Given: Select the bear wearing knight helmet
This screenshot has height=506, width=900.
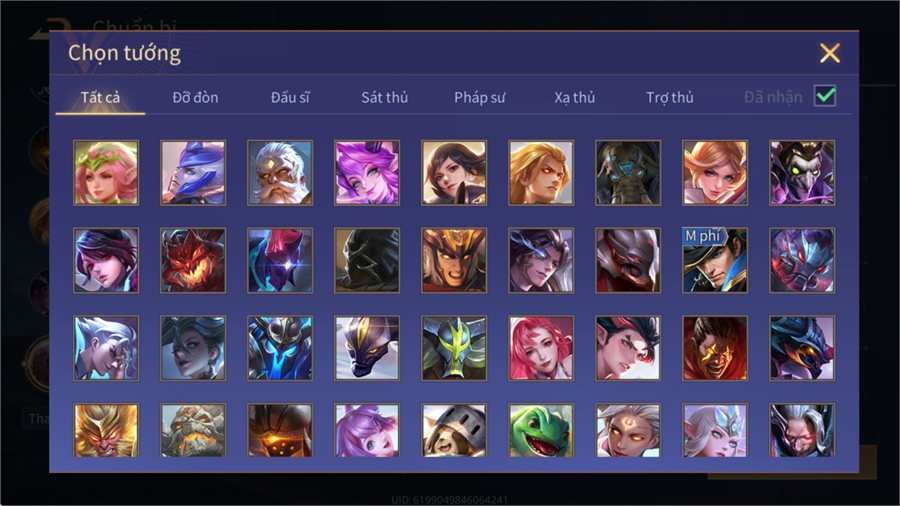Looking at the screenshot, I should pos(454,430).
